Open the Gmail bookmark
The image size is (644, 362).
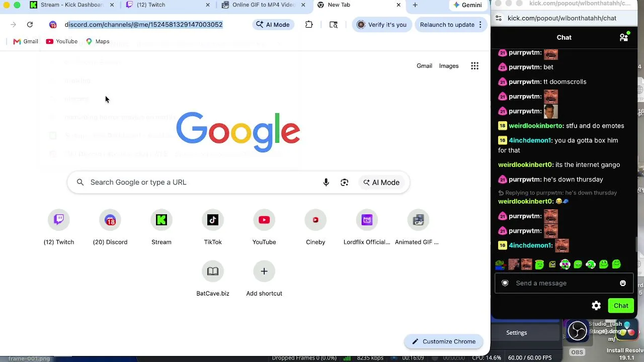pos(26,42)
